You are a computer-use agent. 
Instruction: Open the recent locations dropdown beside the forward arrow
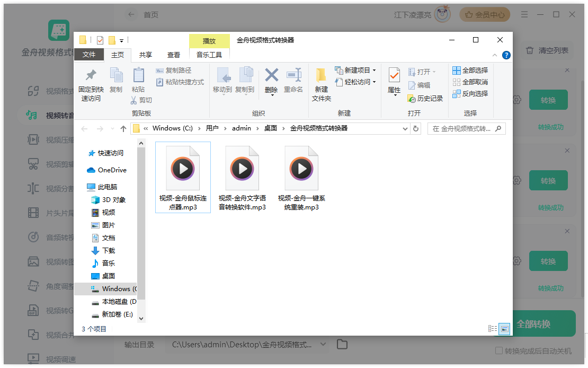pos(112,129)
